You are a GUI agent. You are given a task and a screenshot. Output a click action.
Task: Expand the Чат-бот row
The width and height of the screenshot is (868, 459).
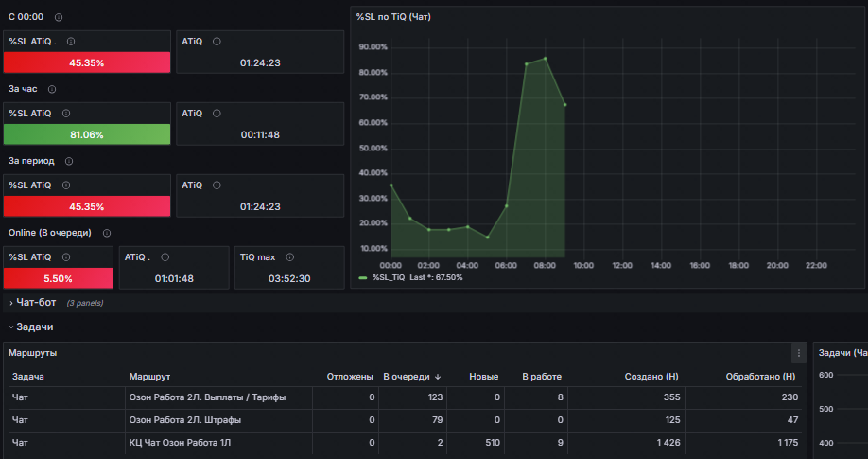(36, 303)
